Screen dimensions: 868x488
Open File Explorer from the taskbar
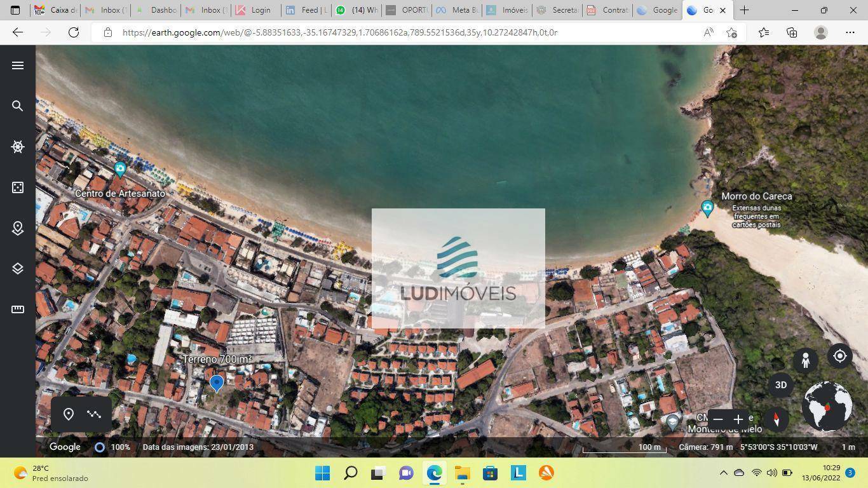[x=462, y=473]
